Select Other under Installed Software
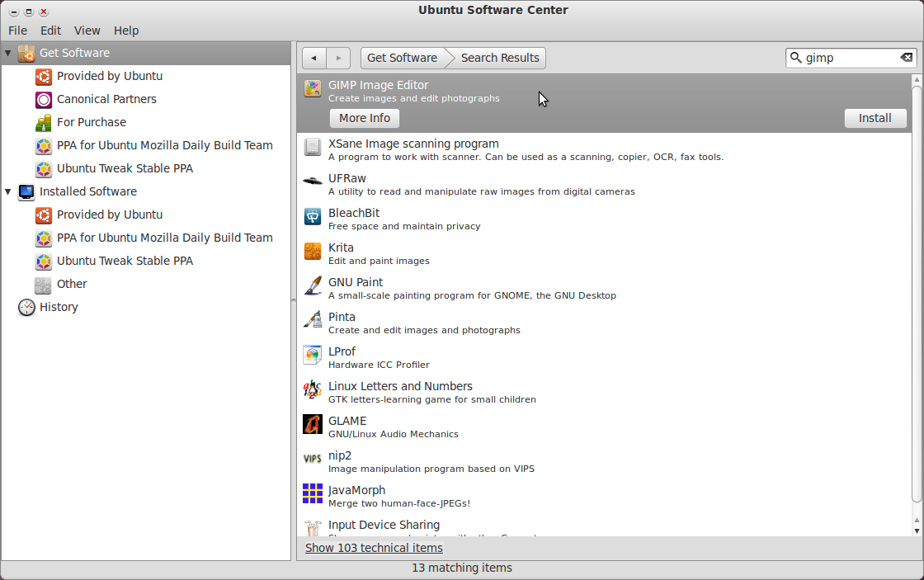 click(x=72, y=284)
